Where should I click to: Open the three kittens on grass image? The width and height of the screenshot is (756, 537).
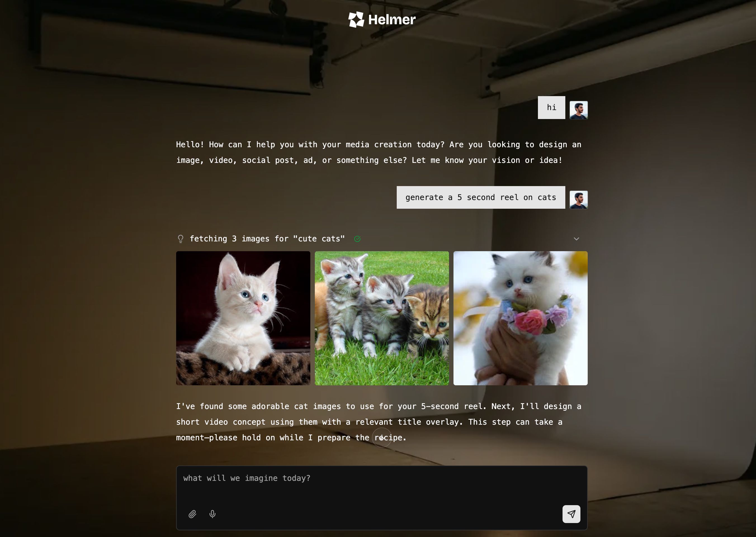click(382, 318)
